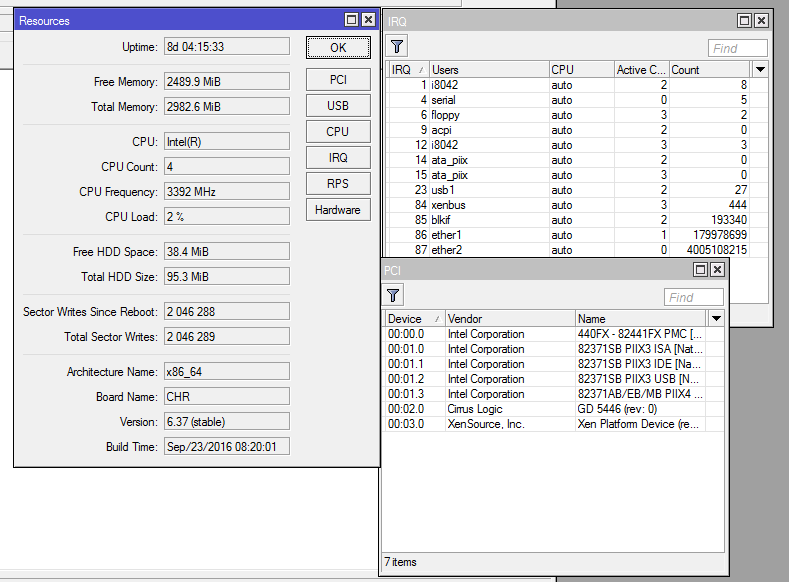Maximize the PCI window
This screenshot has height=582, width=789.
pyautogui.click(x=700, y=270)
